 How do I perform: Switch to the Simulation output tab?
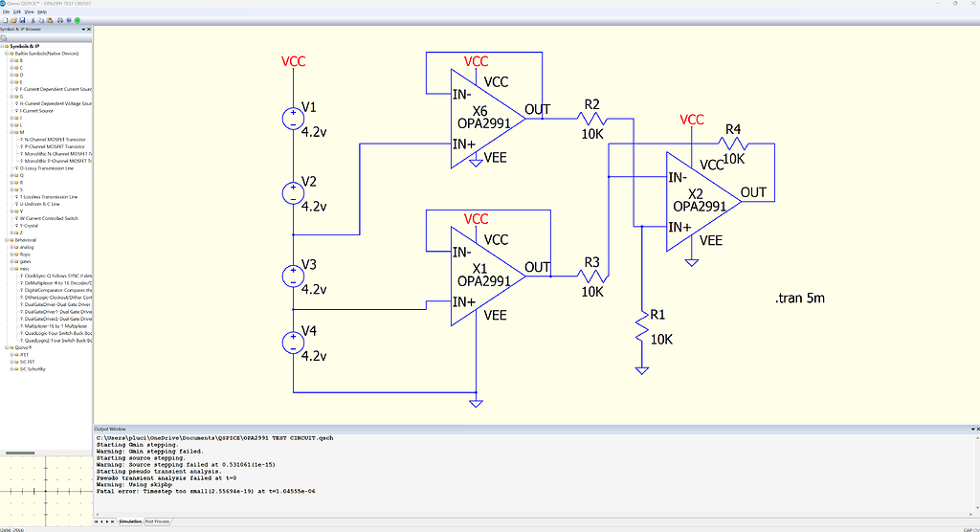coord(130,521)
